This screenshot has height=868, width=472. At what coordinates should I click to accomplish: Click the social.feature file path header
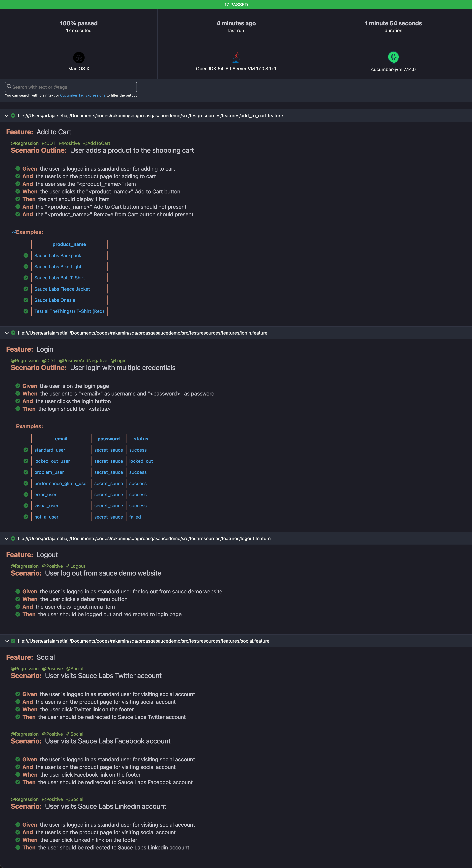click(x=143, y=641)
